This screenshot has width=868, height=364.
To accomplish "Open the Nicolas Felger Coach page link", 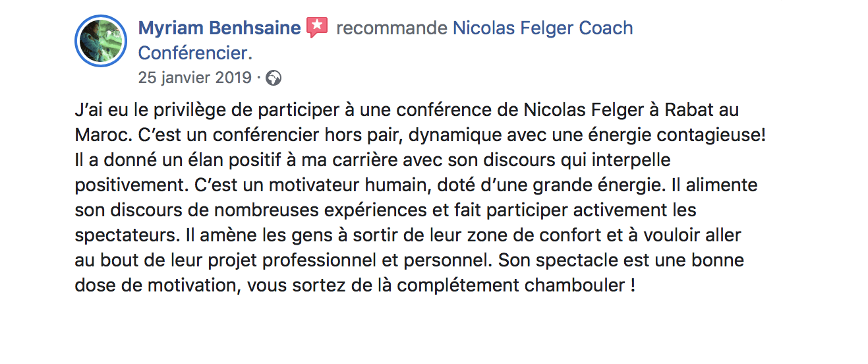I will tap(543, 28).
